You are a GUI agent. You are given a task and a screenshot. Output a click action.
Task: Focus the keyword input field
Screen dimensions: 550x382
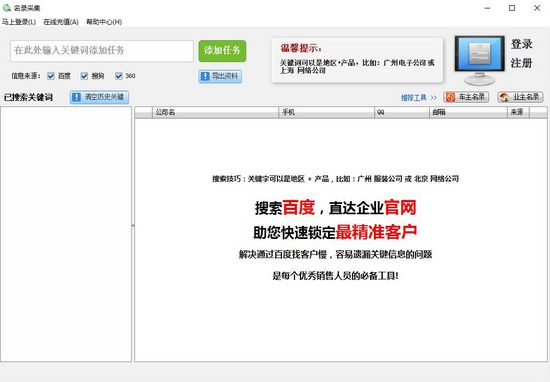[102, 51]
